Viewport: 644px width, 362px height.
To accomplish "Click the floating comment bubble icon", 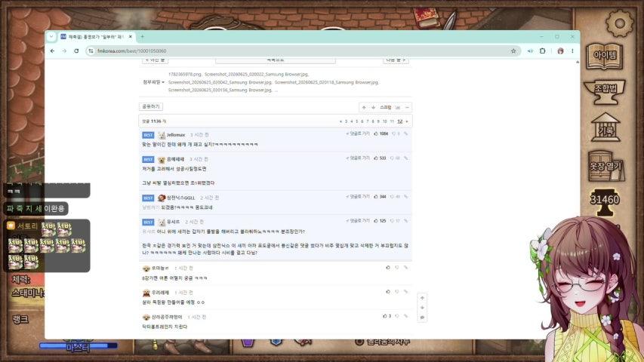I will point(422,318).
